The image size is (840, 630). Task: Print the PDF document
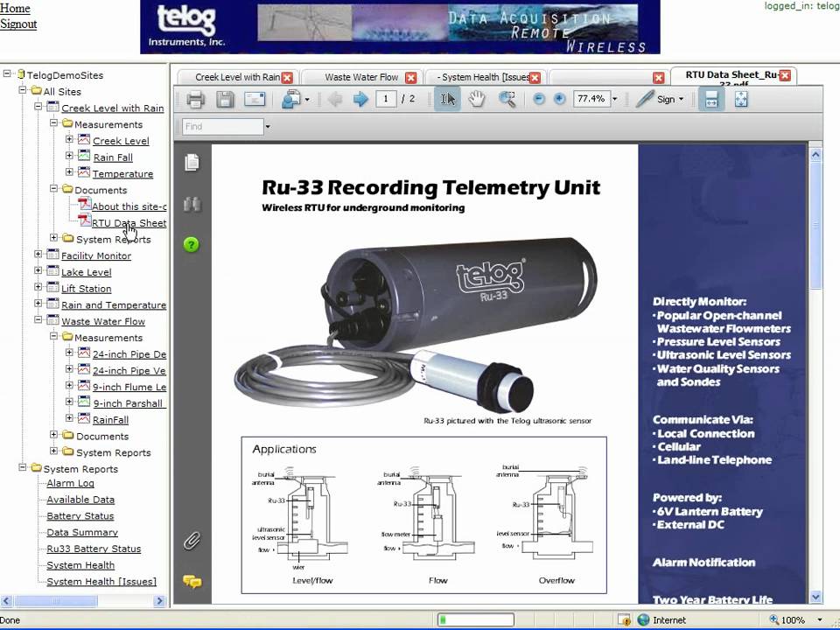point(195,99)
